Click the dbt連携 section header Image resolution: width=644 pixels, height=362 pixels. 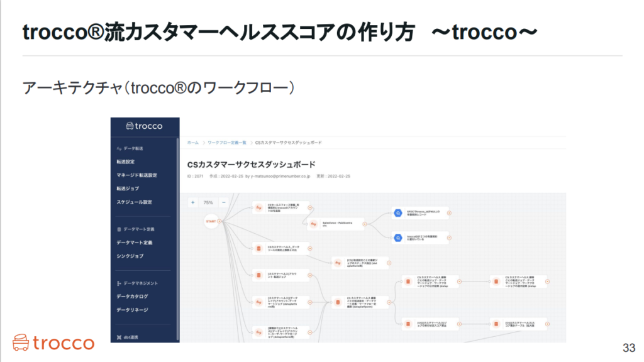point(127,337)
